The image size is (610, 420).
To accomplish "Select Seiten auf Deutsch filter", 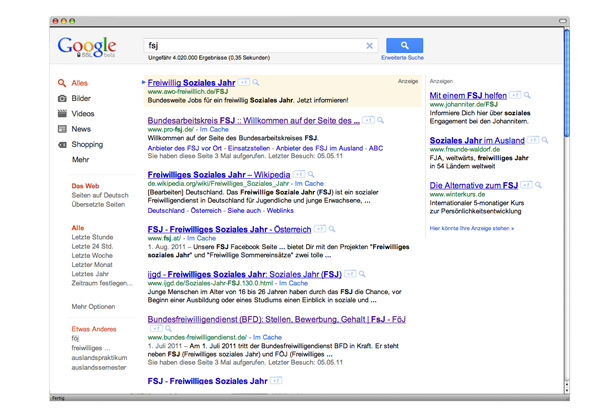I will 99,195.
